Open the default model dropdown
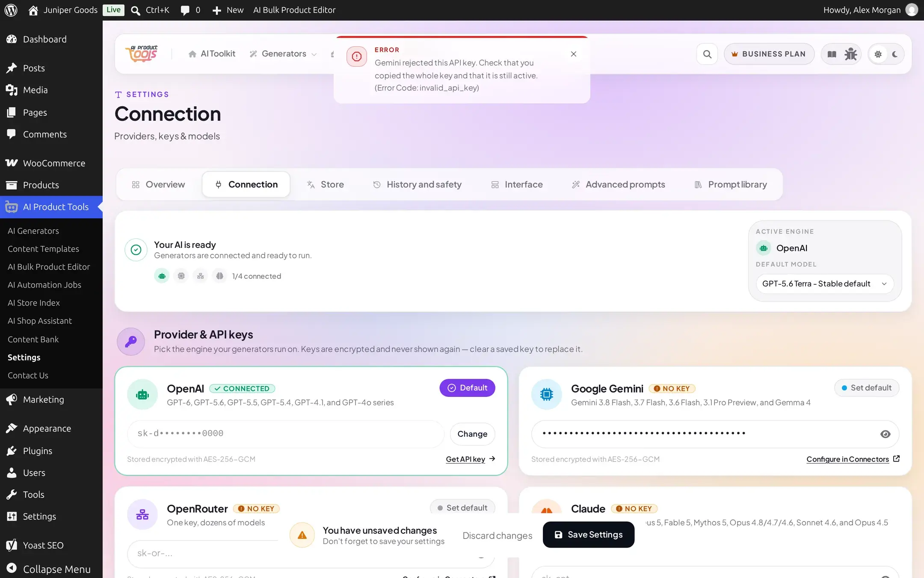 (825, 284)
